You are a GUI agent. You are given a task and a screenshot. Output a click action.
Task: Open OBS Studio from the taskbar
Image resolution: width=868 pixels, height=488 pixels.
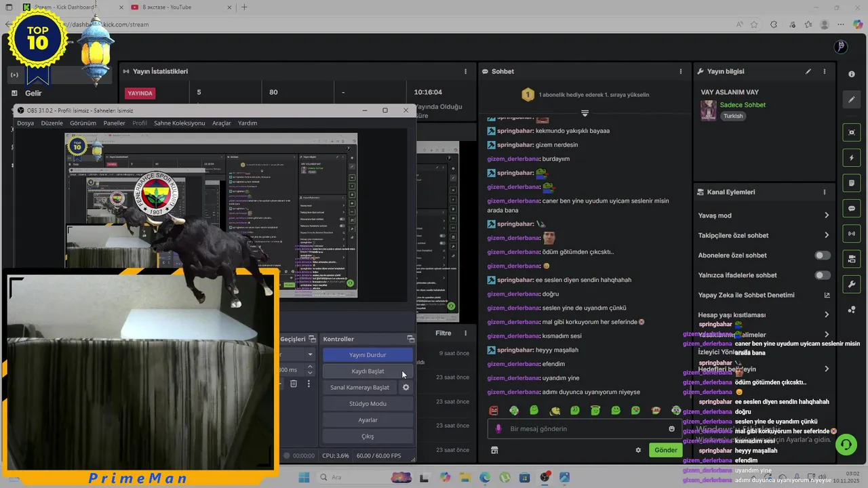click(545, 477)
